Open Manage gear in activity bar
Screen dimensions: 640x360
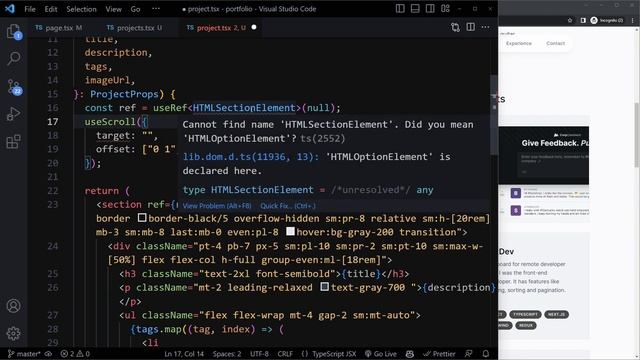13,333
